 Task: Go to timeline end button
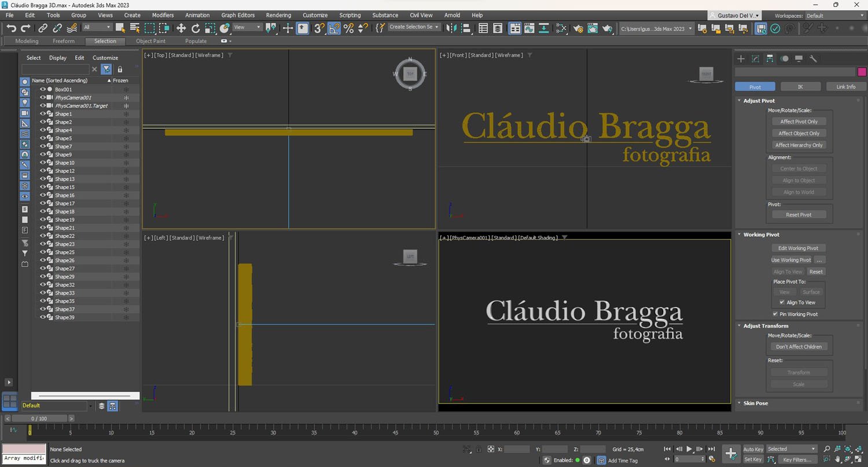click(x=711, y=449)
